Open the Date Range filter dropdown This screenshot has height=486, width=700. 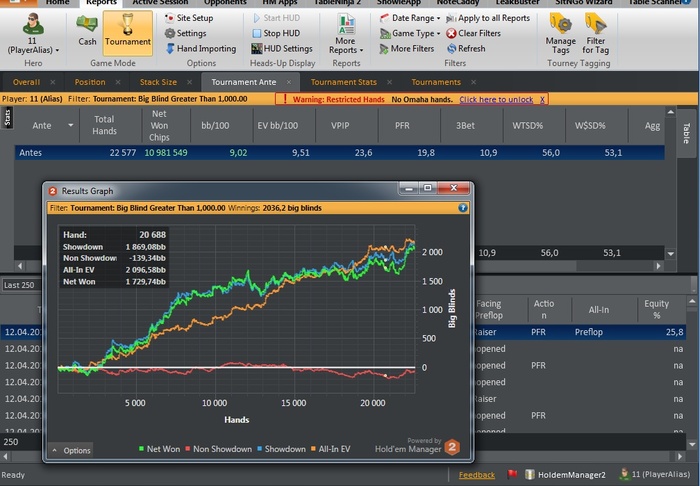point(410,18)
